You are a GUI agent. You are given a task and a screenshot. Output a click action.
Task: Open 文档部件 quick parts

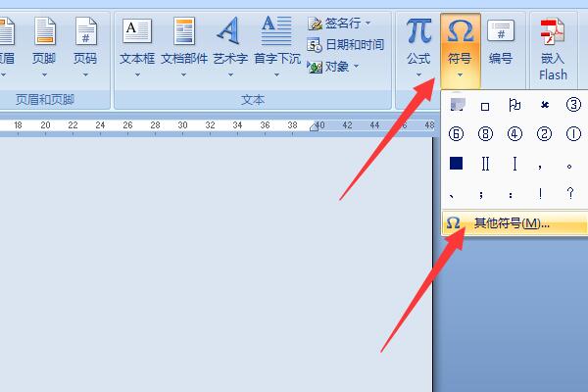(x=184, y=46)
